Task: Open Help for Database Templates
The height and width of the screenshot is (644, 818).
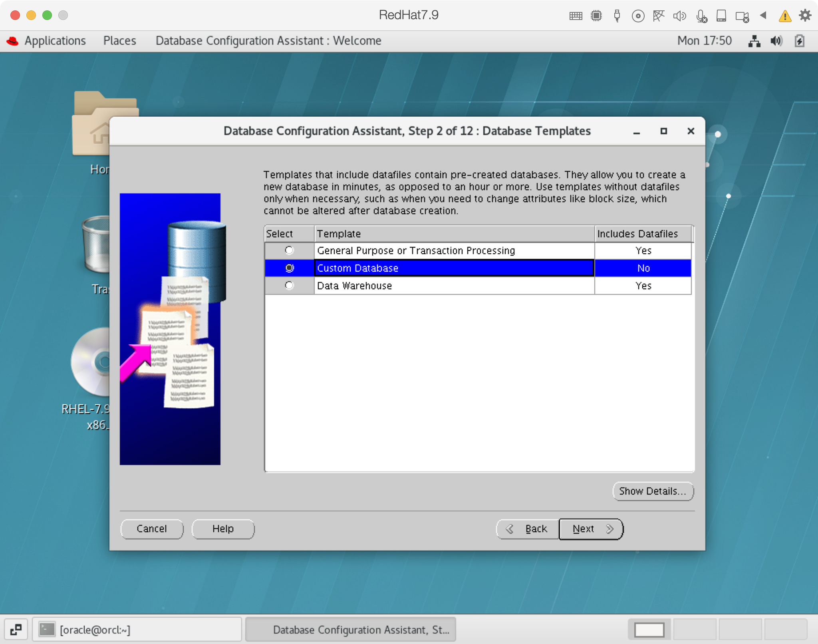Action: coord(223,529)
